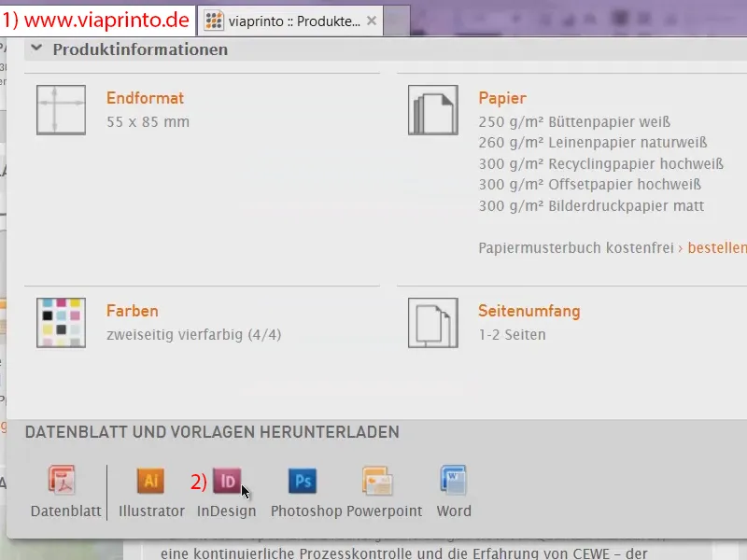747x560 pixels.
Task: Click the Powerpoint label link
Action: point(384,511)
